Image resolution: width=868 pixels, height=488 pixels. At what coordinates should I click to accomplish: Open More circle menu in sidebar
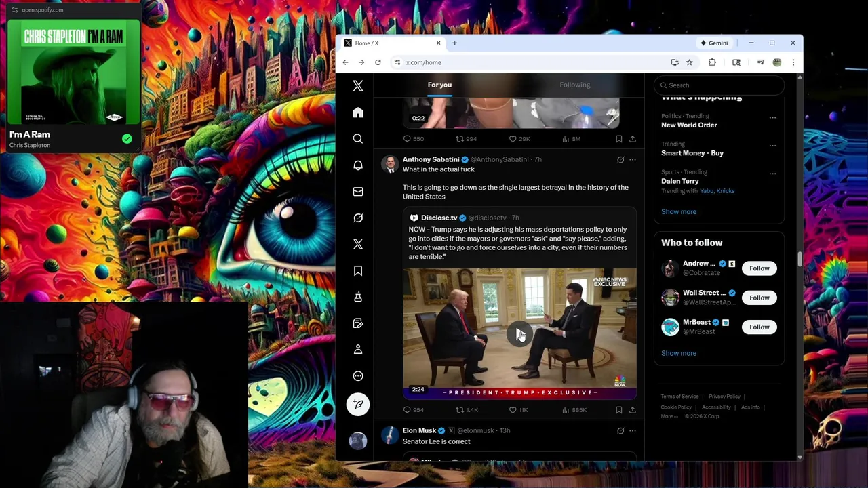[358, 376]
